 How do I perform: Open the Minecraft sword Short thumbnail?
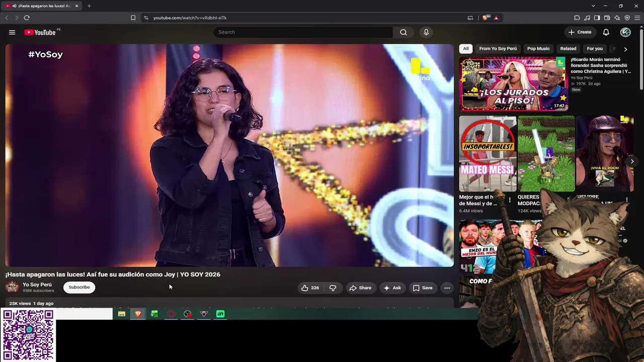click(546, 154)
